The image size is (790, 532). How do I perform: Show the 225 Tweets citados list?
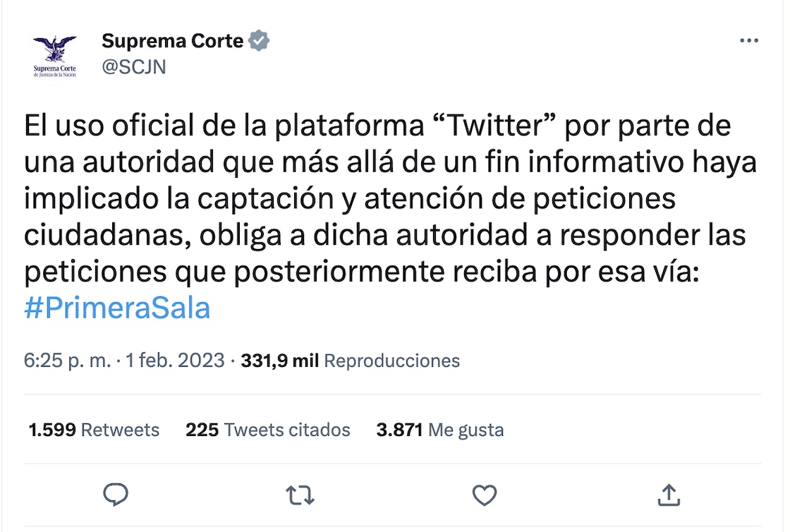(x=268, y=430)
